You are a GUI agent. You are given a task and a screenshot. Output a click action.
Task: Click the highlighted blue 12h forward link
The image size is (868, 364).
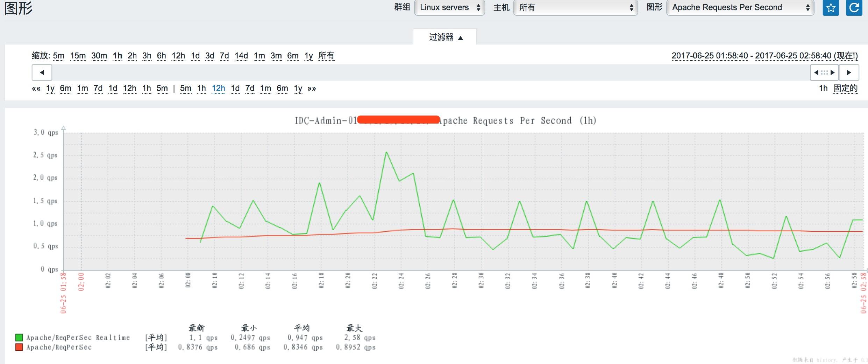pos(218,89)
